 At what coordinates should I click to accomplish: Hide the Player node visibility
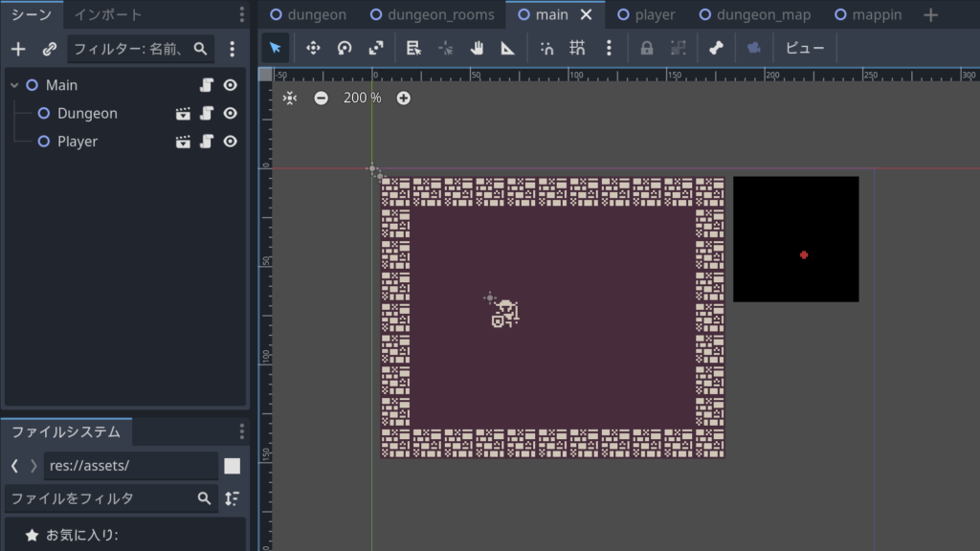(x=230, y=142)
